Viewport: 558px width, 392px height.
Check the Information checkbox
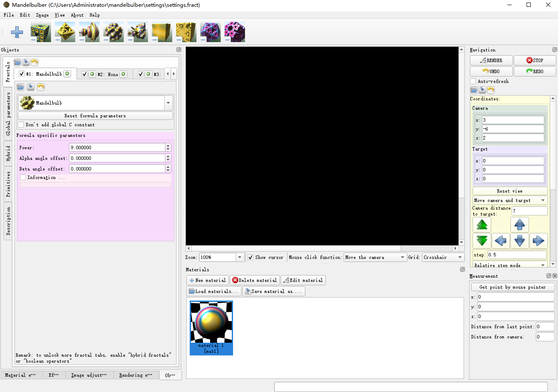pyautogui.click(x=23, y=177)
